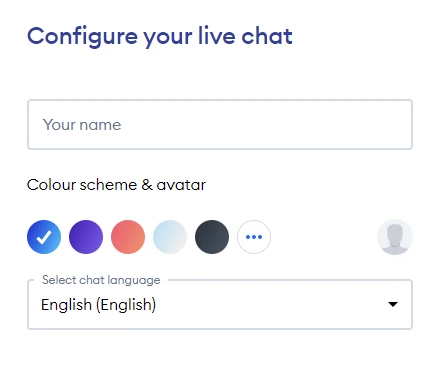Image resolution: width=433 pixels, height=371 pixels.
Task: Open the Select chat language dropdown
Action: 220,304
